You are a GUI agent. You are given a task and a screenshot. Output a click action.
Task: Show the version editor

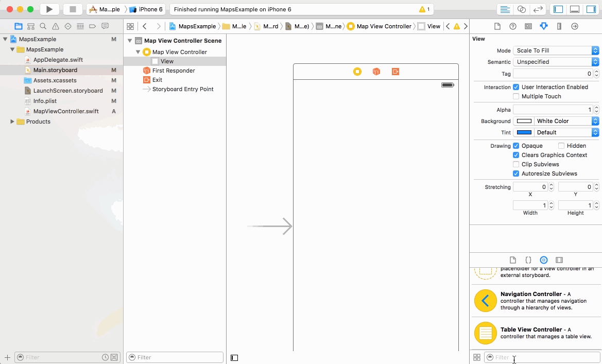[x=538, y=9]
